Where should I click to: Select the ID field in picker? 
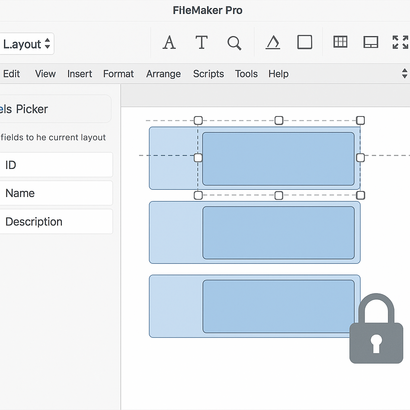pos(56,165)
